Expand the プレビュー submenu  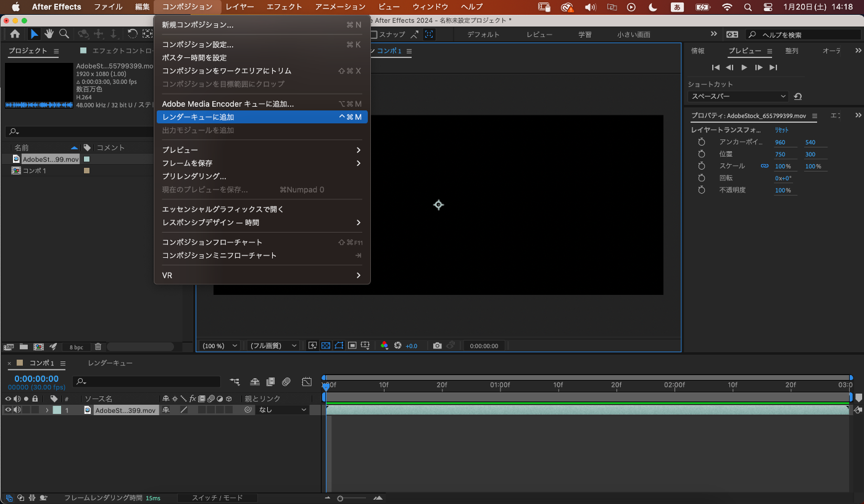point(262,150)
